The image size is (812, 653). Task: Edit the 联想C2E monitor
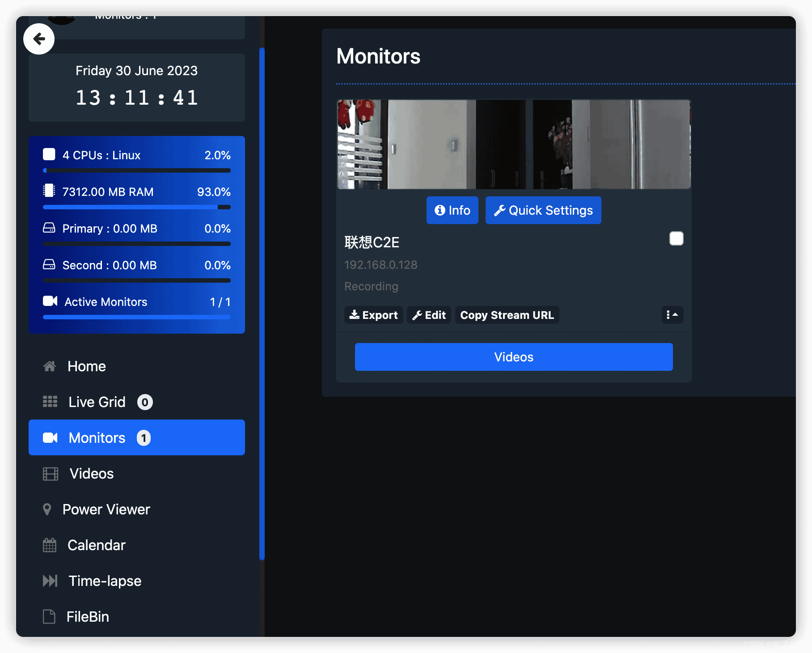(x=429, y=315)
